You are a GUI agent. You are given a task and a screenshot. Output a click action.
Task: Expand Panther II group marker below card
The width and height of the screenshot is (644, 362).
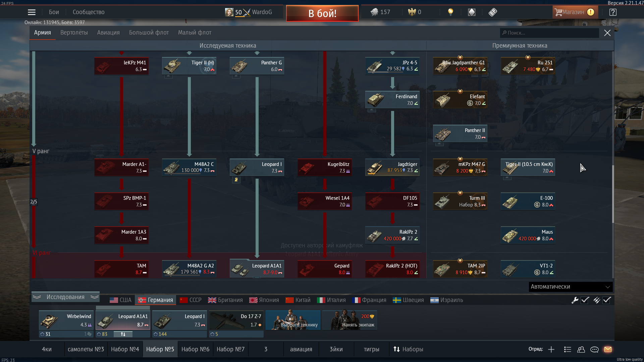pyautogui.click(x=439, y=144)
